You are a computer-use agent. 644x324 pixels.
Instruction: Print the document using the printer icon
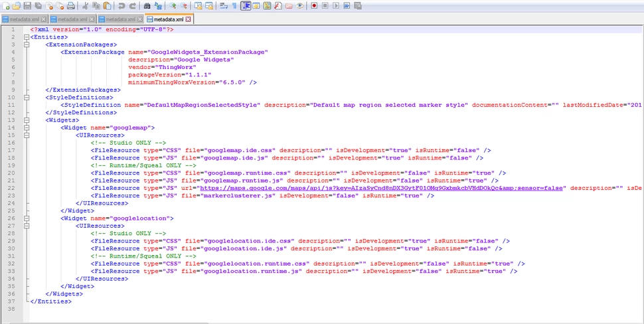pyautogui.click(x=70, y=6)
